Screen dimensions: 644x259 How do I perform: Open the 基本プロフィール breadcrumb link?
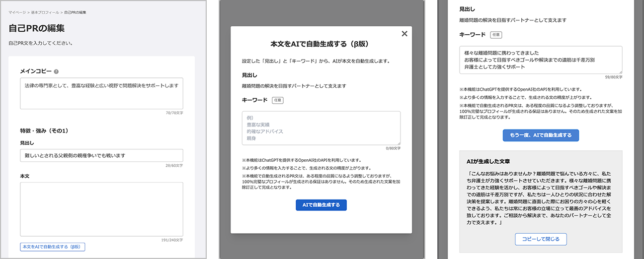pos(45,12)
